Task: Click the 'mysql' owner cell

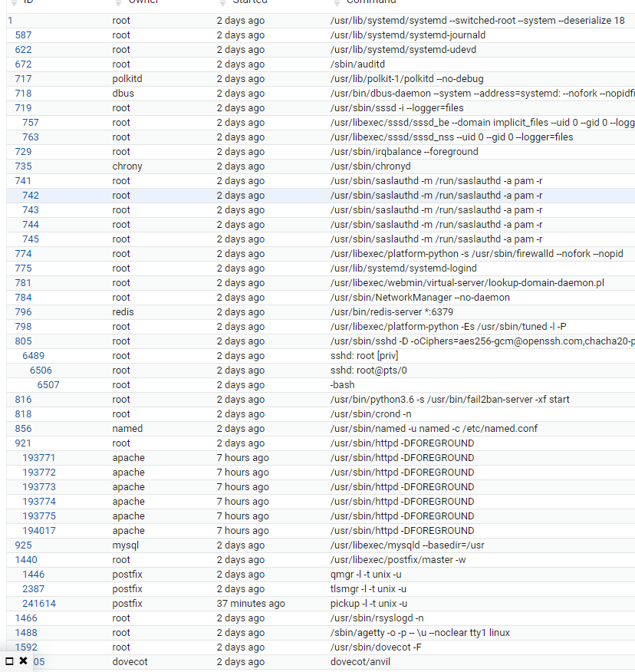Action: (126, 545)
